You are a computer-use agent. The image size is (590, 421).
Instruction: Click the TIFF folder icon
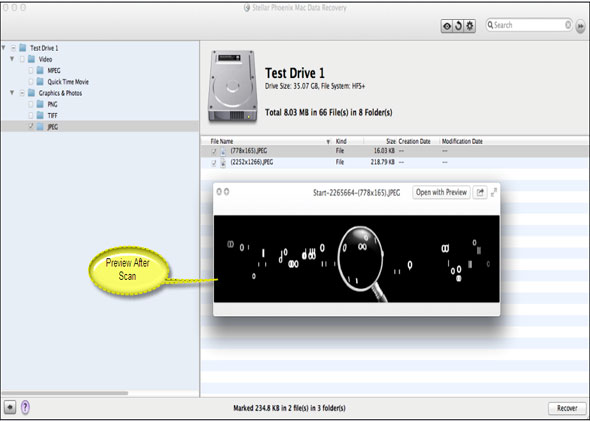point(40,116)
